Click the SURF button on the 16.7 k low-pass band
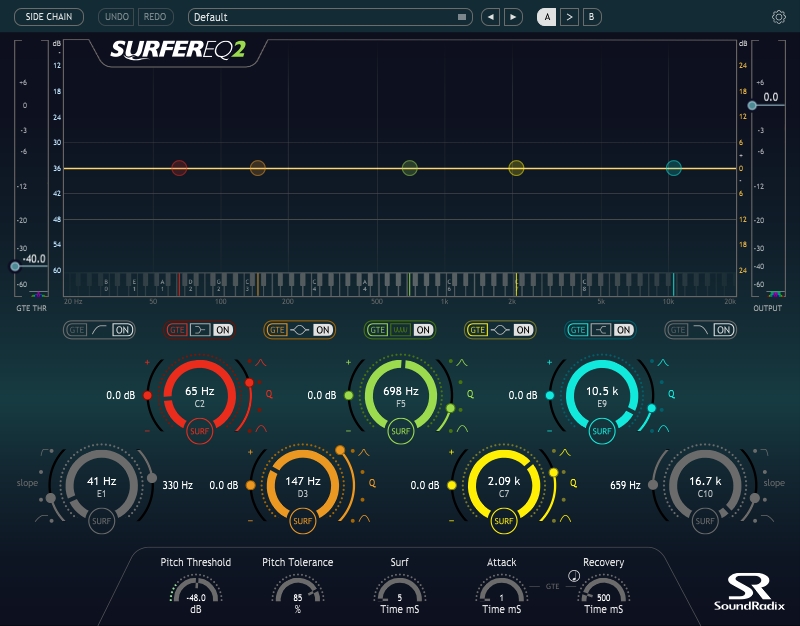The width and height of the screenshot is (800, 626). point(705,521)
